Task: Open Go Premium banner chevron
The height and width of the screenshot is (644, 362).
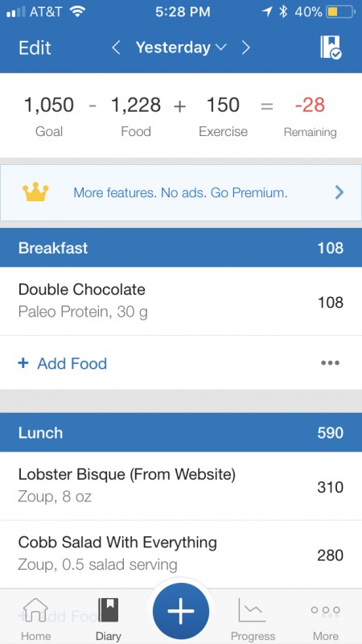Action: [339, 192]
